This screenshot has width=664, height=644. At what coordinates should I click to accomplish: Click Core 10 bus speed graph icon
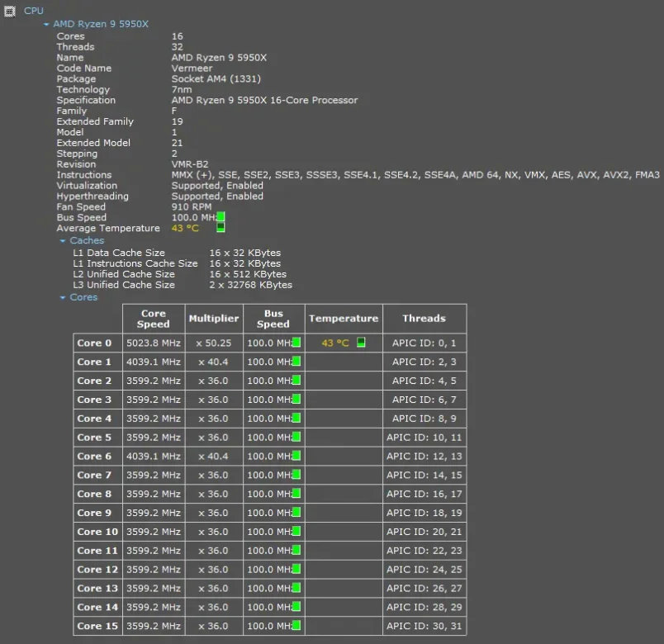[296, 532]
